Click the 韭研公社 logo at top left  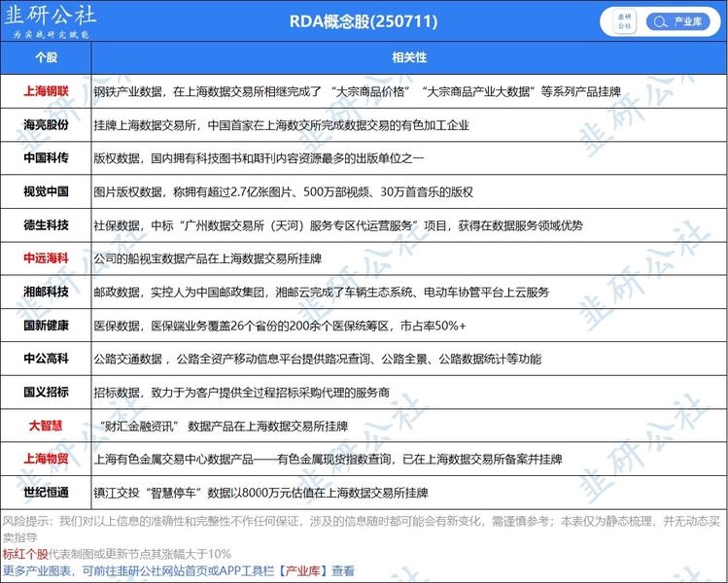[51, 20]
